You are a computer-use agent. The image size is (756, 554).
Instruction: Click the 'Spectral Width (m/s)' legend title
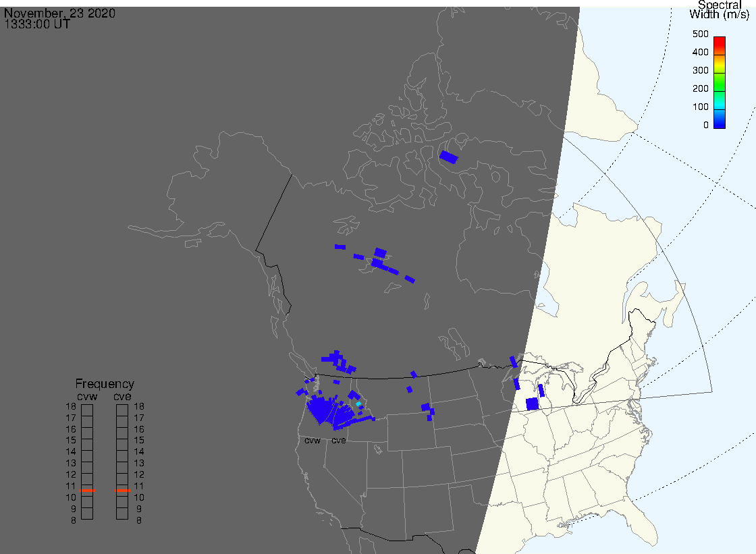pyautogui.click(x=720, y=9)
